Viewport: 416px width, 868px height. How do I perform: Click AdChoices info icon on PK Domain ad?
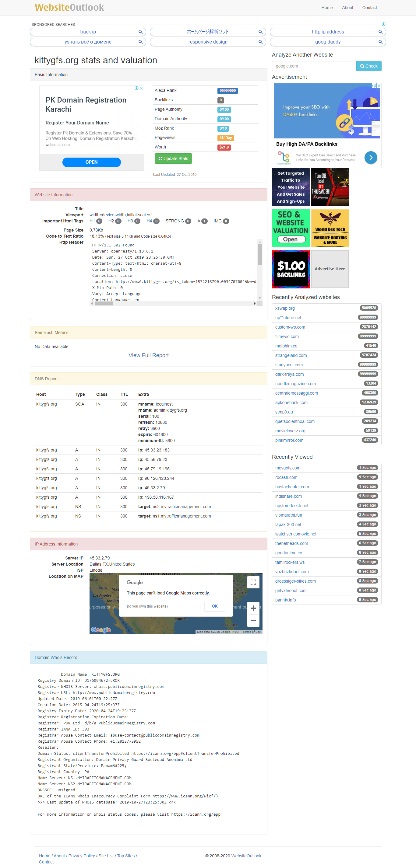tap(137, 88)
